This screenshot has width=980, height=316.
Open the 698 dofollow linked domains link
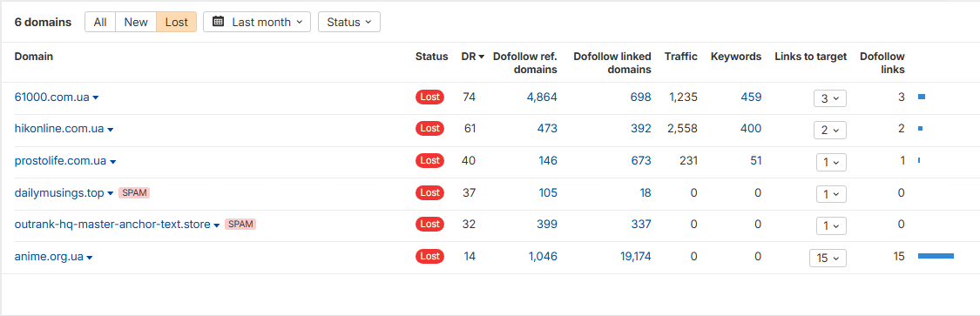click(x=641, y=97)
